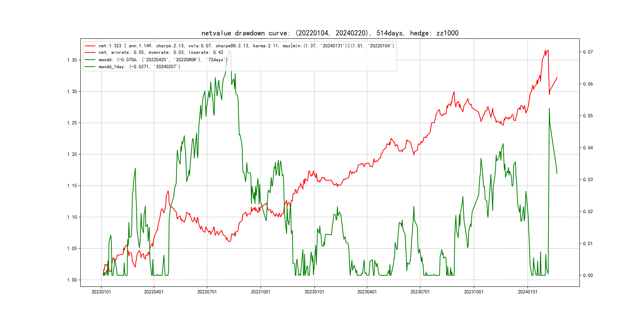The height and width of the screenshot is (322, 644).
Task: Click the left y-axis label 1.20
Action: 72,154
